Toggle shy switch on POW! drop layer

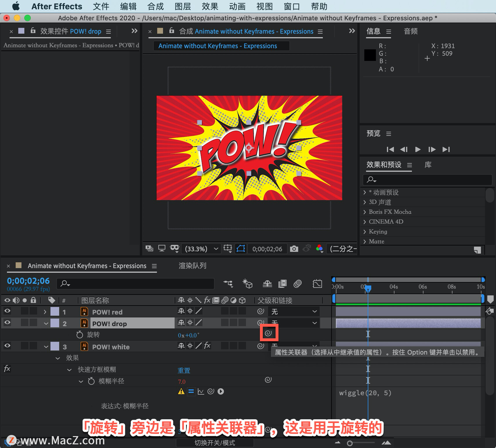pyautogui.click(x=181, y=322)
